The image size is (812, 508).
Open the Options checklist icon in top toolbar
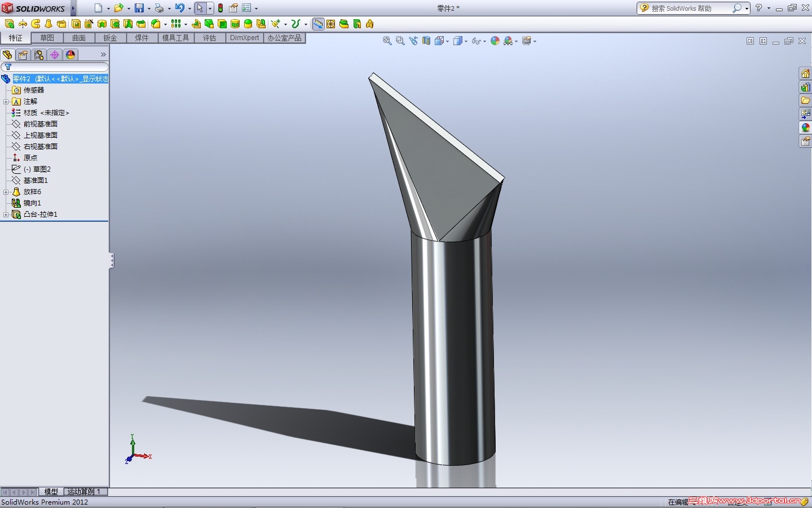tap(246, 8)
